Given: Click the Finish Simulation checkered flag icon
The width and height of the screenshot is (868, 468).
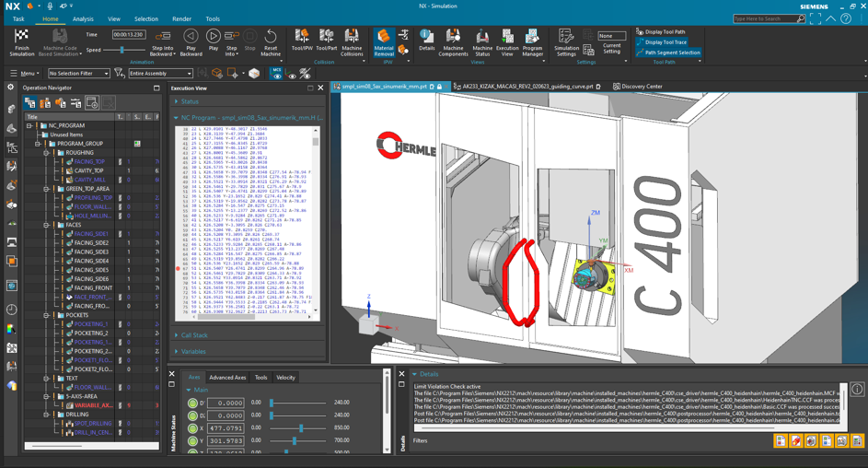Looking at the screenshot, I should [x=21, y=37].
